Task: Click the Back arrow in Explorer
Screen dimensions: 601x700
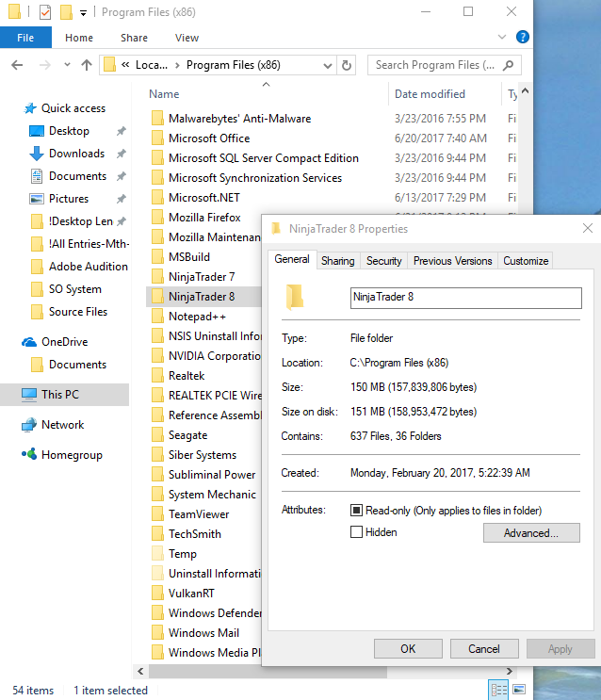Action: point(17,65)
